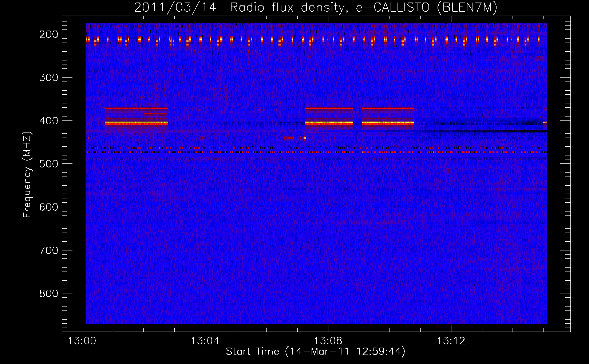Screen dimensions: 589x364
Task: Click the plot title 'Radio flux density, e-CALLISTO (BLEN7M)'
Action: [363, 7]
